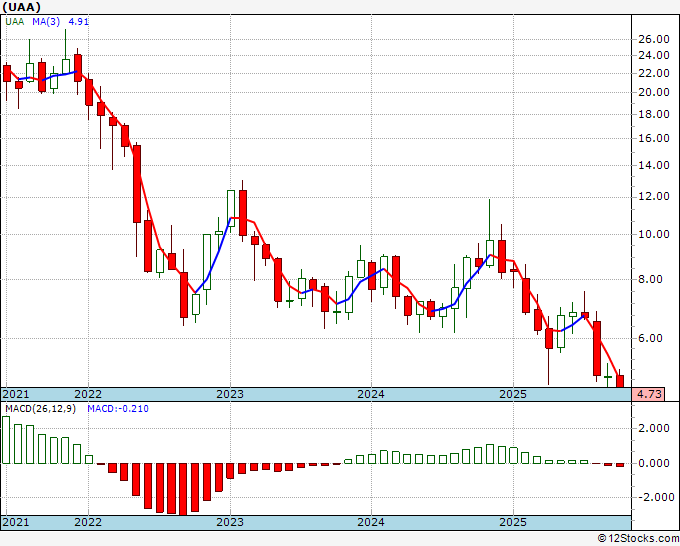Click 2024 on the MACD panel timeline
Viewport: 680px width, 546px height.
(371, 522)
